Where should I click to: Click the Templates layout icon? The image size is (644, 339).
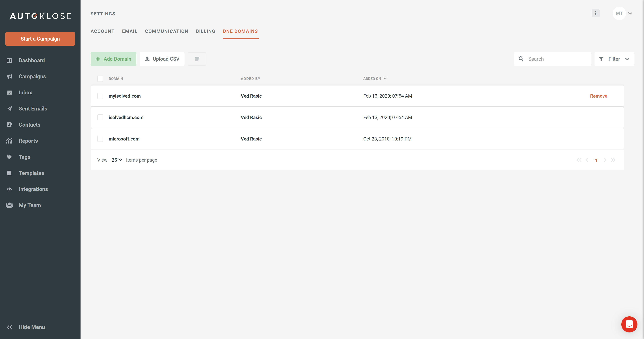pyautogui.click(x=10, y=173)
